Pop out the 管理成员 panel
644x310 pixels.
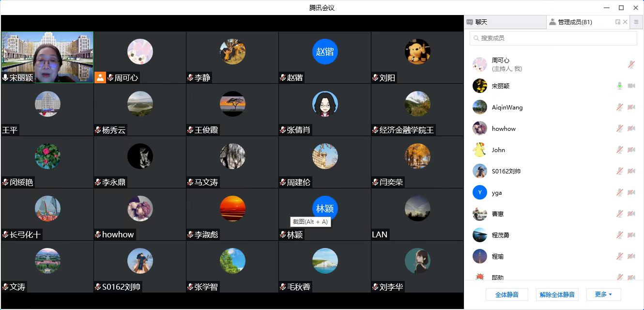coord(618,22)
